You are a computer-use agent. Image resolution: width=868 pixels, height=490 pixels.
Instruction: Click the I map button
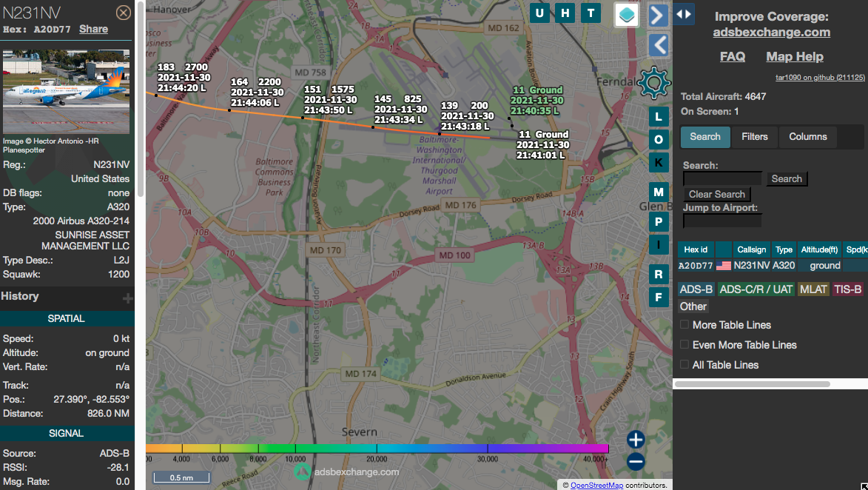click(658, 245)
